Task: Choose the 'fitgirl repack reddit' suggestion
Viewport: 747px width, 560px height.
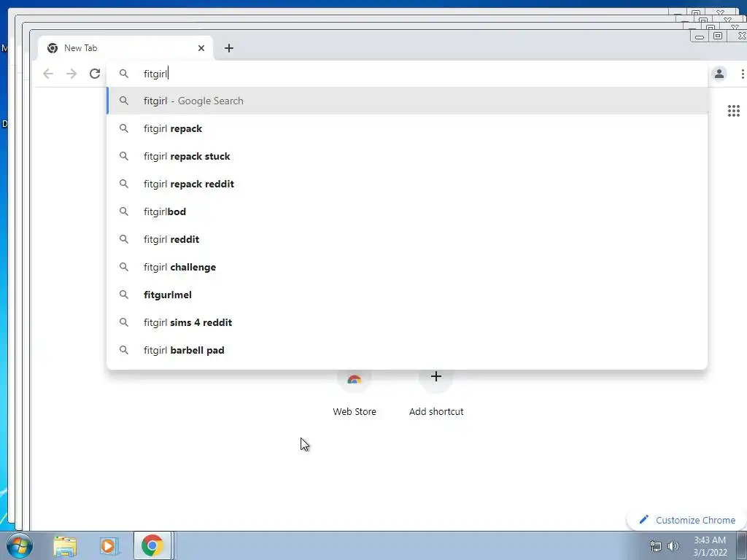Action: tap(407, 184)
